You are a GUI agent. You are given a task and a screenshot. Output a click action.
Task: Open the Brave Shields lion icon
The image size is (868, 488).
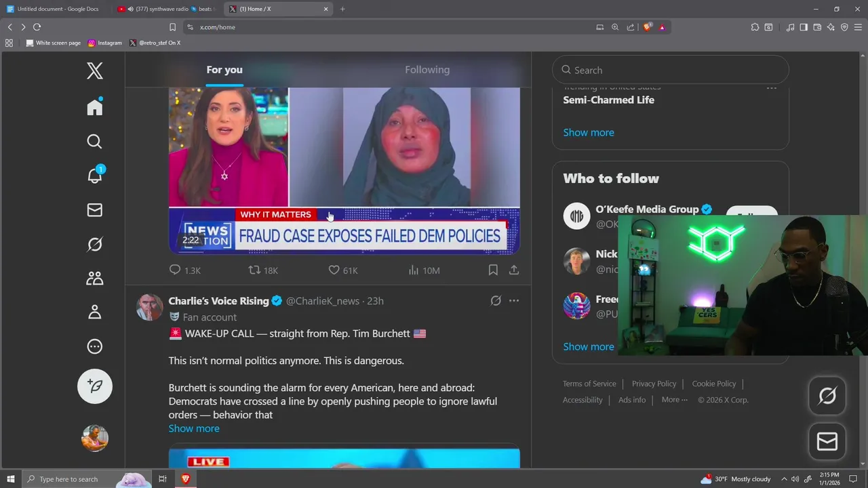(648, 27)
